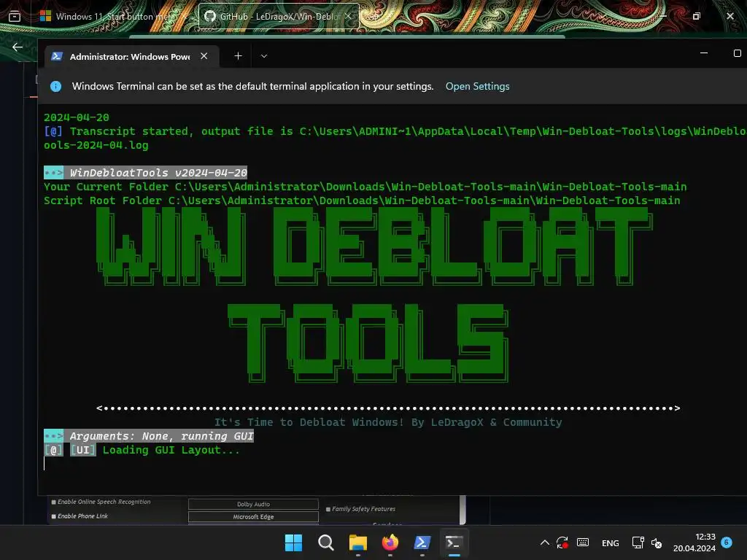The width and height of the screenshot is (747, 560).
Task: Select the Administrator: Windows PowerShell tab
Action: click(132, 57)
